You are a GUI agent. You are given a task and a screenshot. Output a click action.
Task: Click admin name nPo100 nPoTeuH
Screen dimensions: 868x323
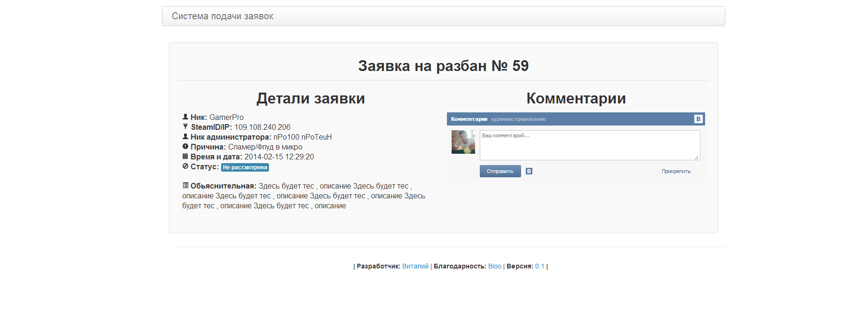click(x=303, y=137)
